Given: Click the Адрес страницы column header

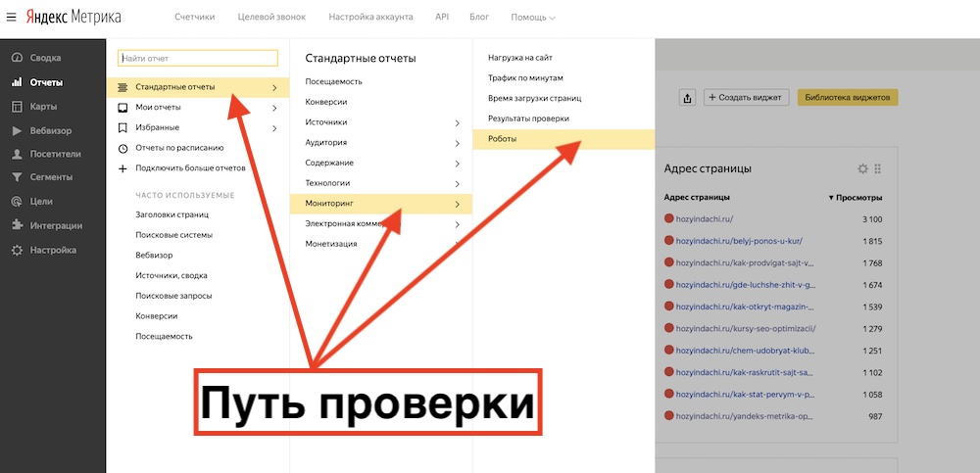Looking at the screenshot, I should (696, 198).
